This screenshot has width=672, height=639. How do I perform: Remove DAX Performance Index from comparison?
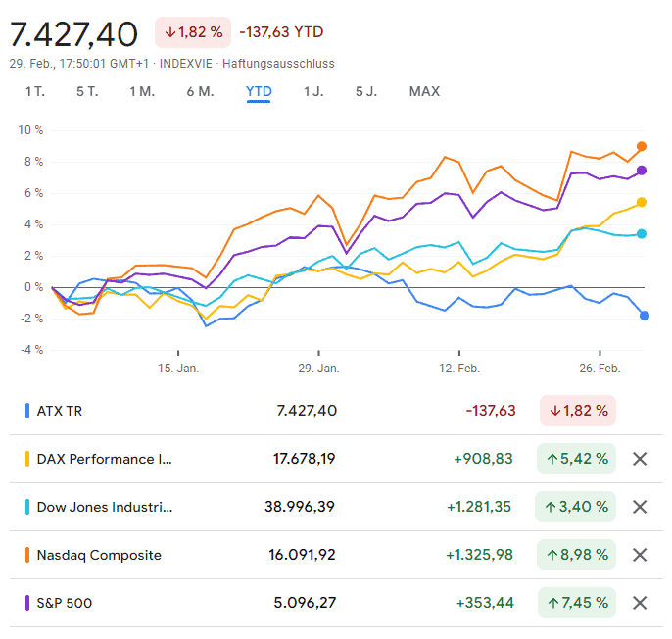point(640,459)
